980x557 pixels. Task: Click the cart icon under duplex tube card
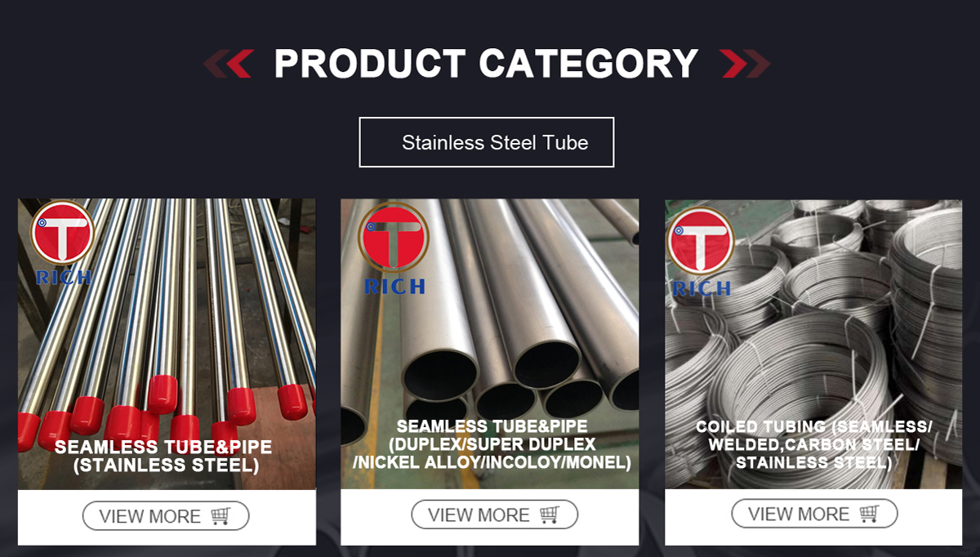coord(550,515)
